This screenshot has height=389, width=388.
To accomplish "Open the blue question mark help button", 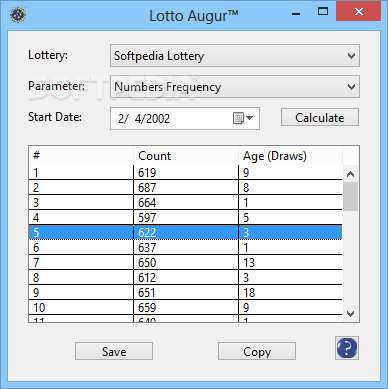I will click(x=347, y=348).
